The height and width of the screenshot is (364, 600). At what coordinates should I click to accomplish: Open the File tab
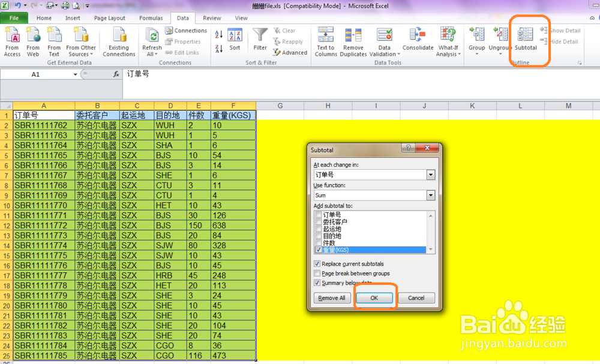coord(14,18)
